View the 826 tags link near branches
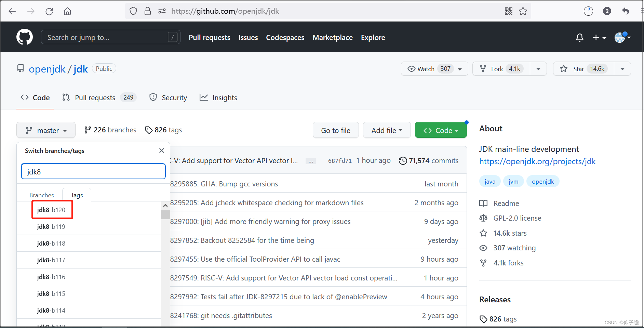This screenshot has width=644, height=328. [163, 130]
